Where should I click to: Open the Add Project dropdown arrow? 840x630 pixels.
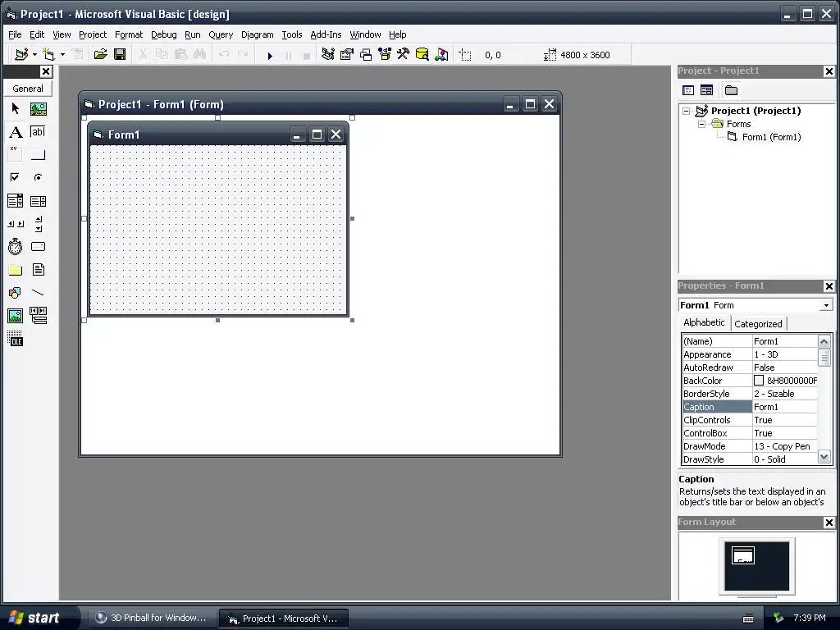coord(34,55)
